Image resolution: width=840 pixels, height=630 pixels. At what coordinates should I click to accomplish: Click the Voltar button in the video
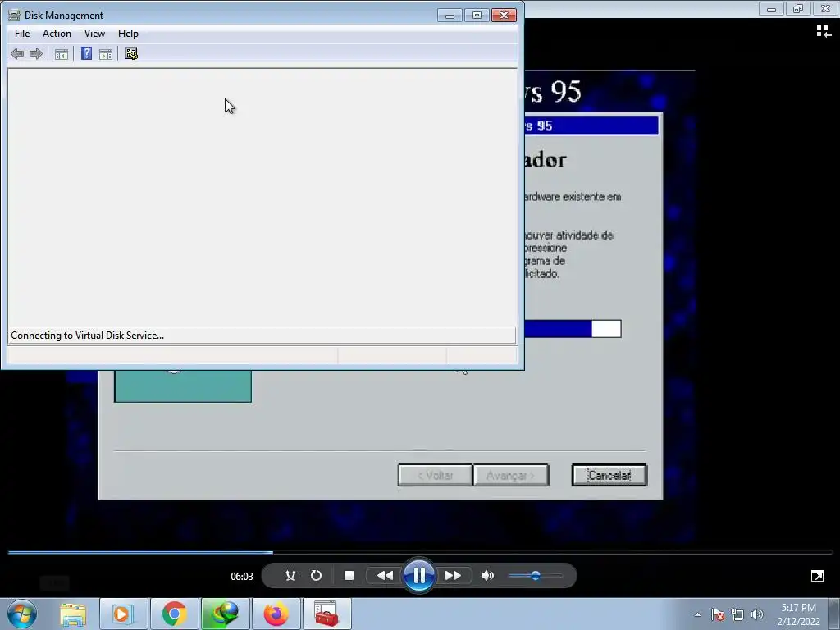coord(435,475)
